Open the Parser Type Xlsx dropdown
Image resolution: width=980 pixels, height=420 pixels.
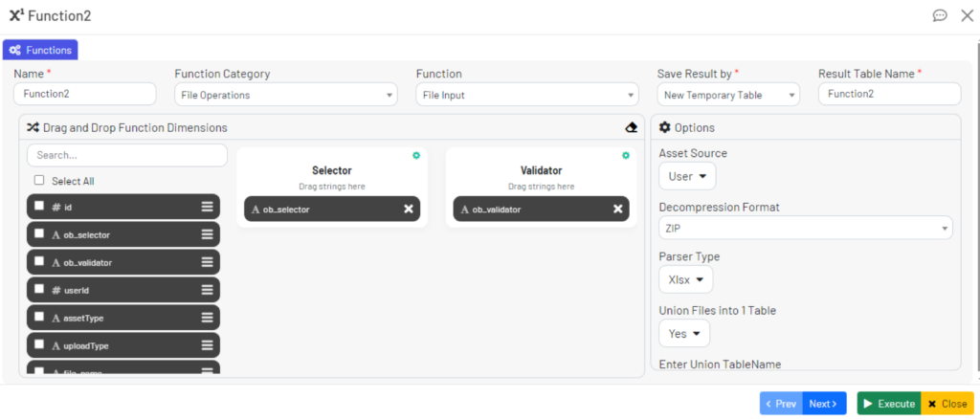686,279
